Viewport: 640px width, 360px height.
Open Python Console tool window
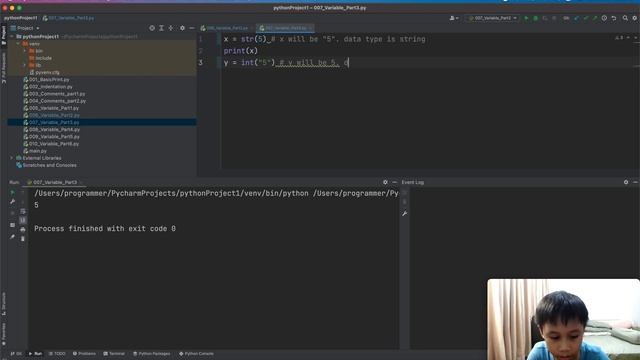pyautogui.click(x=196, y=353)
